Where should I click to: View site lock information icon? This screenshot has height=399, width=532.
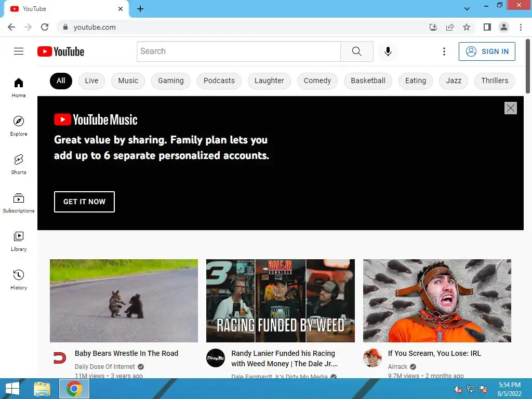click(65, 27)
